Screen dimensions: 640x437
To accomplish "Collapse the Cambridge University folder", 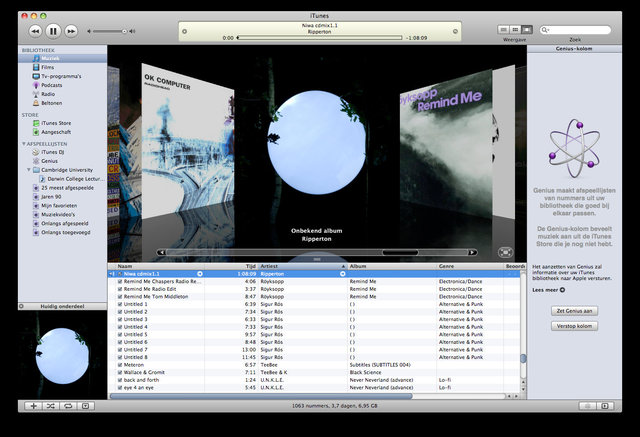I will (29, 170).
